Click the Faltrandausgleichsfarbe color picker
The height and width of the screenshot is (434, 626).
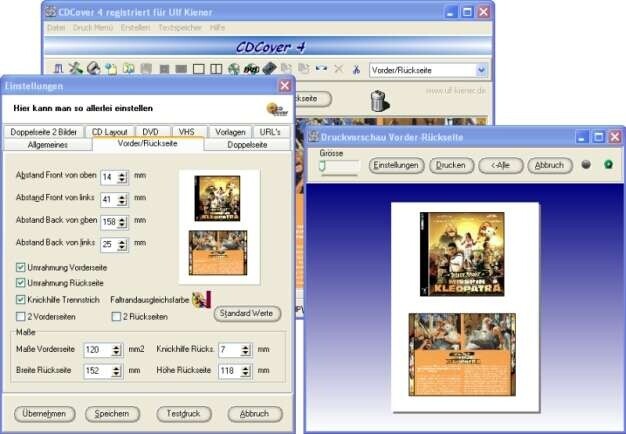[x=202, y=299]
